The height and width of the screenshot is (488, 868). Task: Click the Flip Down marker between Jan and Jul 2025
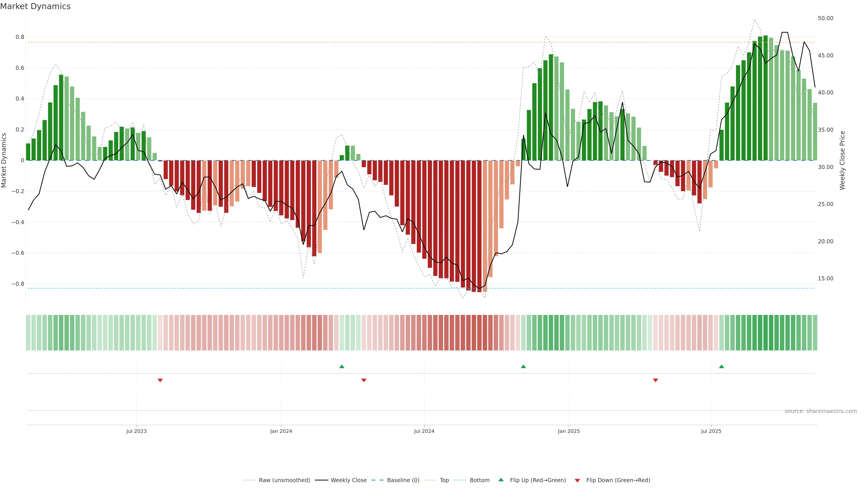tap(655, 380)
